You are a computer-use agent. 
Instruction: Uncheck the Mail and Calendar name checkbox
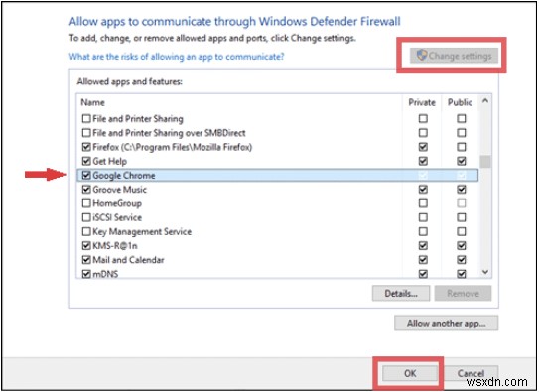[x=86, y=260]
